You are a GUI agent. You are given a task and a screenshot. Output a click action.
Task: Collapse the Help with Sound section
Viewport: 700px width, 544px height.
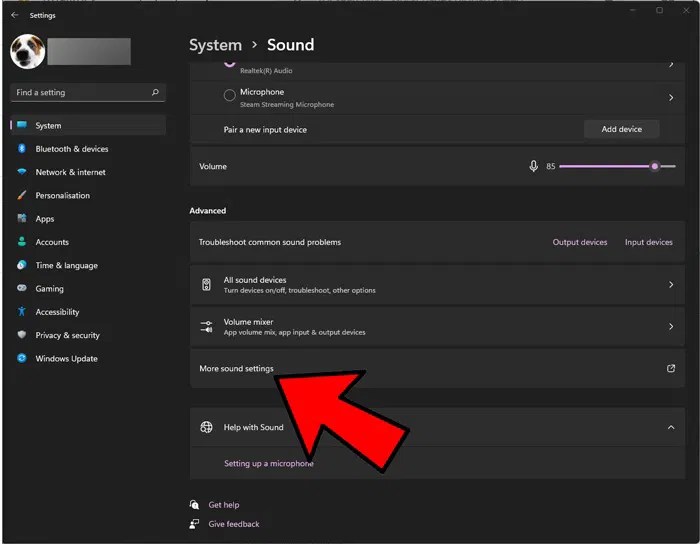pyautogui.click(x=671, y=427)
